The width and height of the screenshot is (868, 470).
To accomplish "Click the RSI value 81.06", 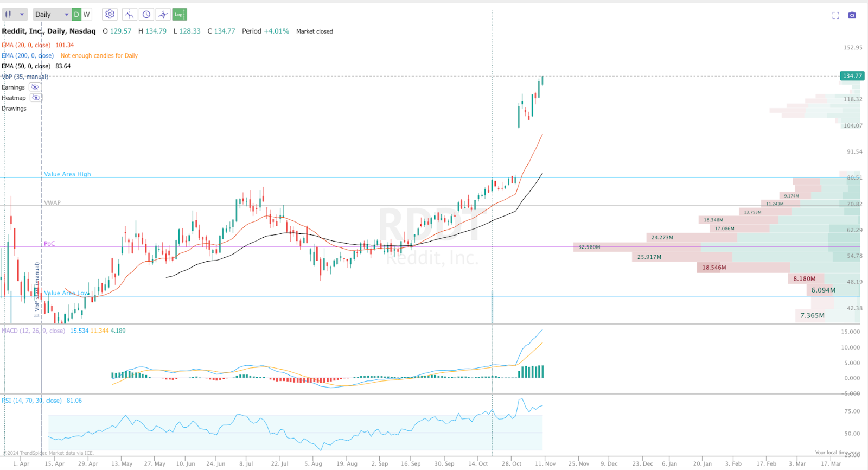I will coord(74,401).
